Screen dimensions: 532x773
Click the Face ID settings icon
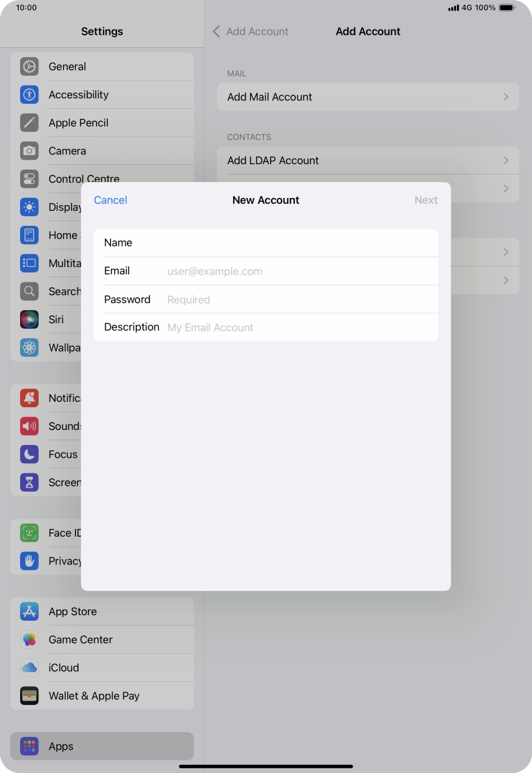[29, 532]
